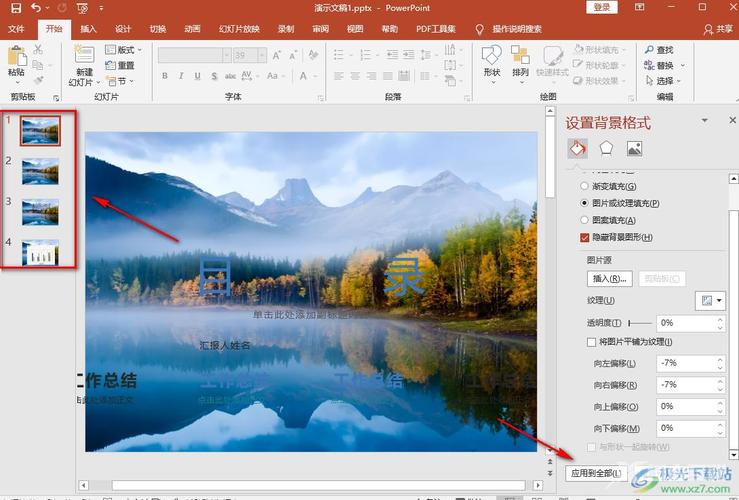Click the Replace button

(x=659, y=65)
